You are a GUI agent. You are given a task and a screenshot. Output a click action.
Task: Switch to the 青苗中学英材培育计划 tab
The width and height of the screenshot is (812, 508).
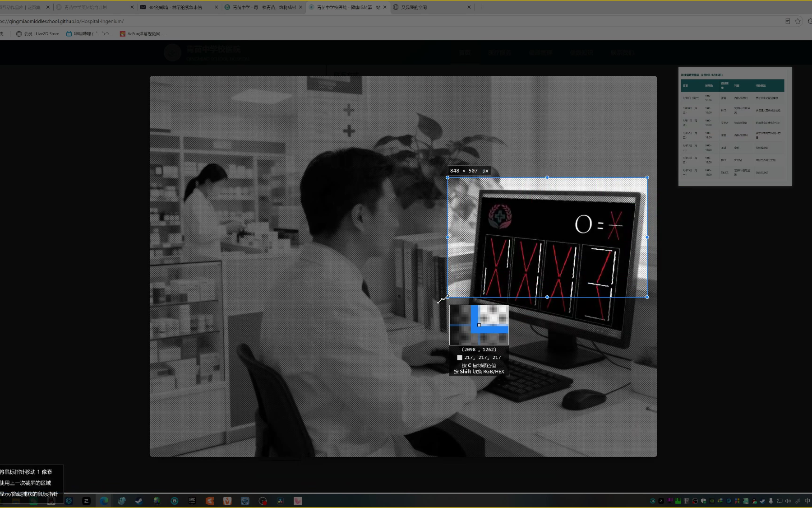pos(95,7)
